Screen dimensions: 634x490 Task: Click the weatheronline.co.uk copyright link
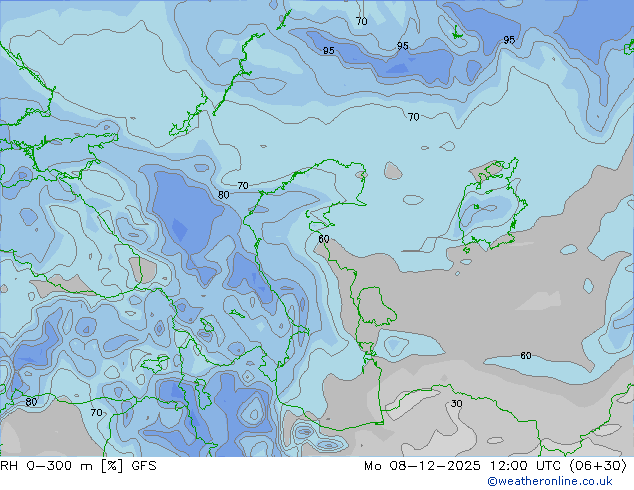550,481
